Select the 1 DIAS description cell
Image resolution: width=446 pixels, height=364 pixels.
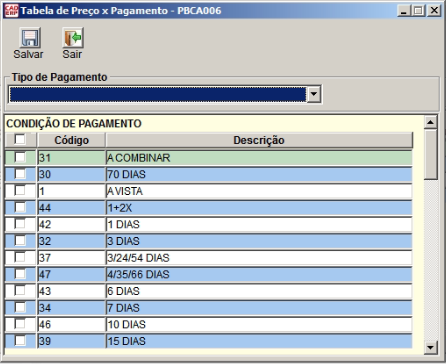(x=259, y=224)
